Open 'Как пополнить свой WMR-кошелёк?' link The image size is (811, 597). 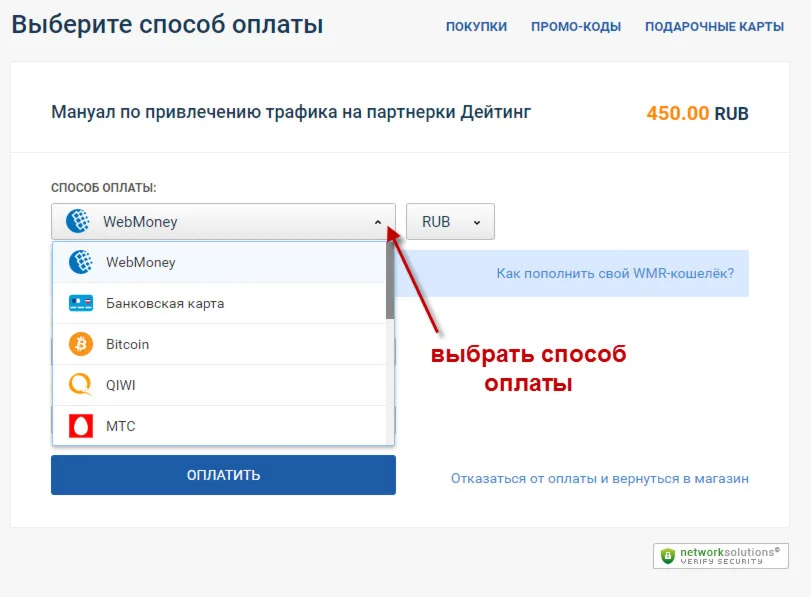click(615, 273)
